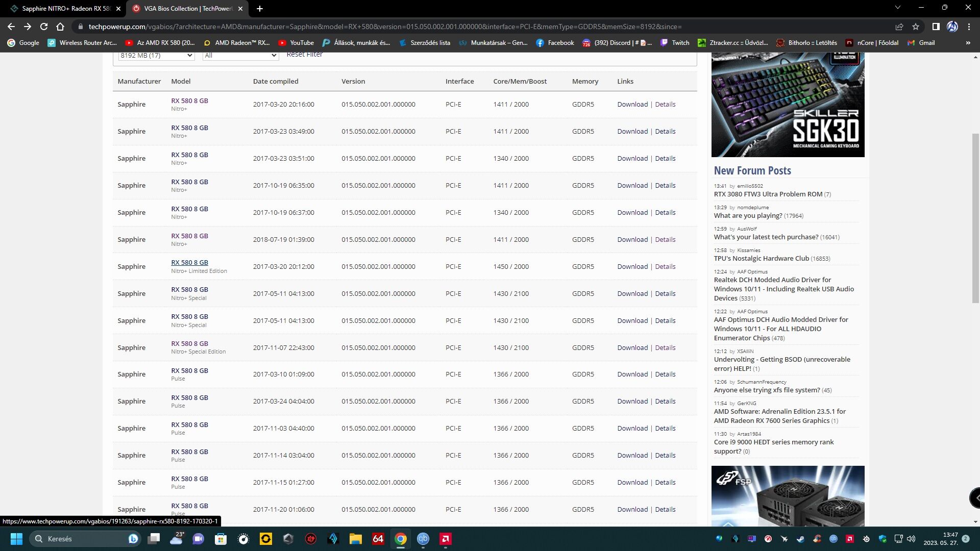The width and height of the screenshot is (980, 551).
Task: Open the Twitch bookmark
Action: (675, 43)
